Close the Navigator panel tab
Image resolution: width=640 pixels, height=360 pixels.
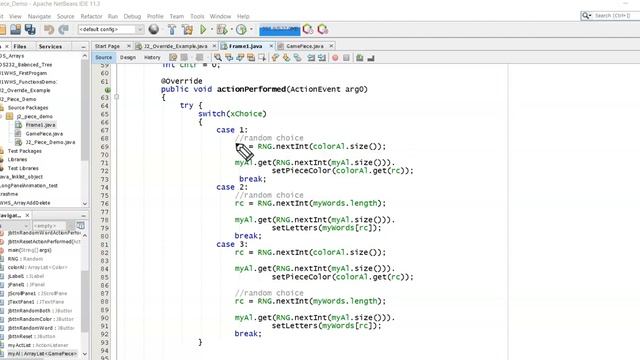(27, 215)
